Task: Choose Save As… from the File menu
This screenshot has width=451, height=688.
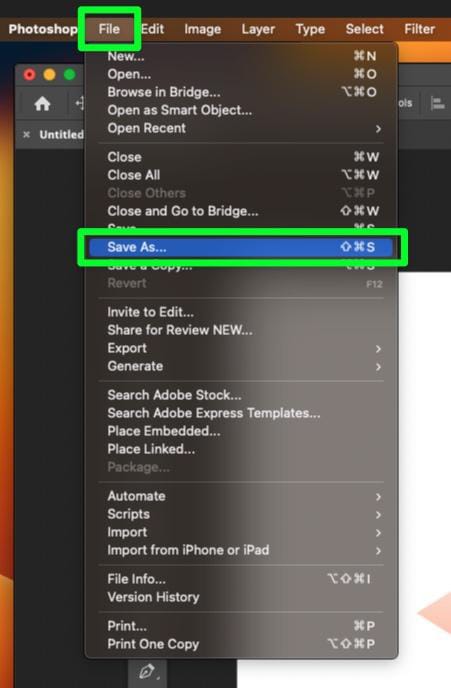Action: 241,247
